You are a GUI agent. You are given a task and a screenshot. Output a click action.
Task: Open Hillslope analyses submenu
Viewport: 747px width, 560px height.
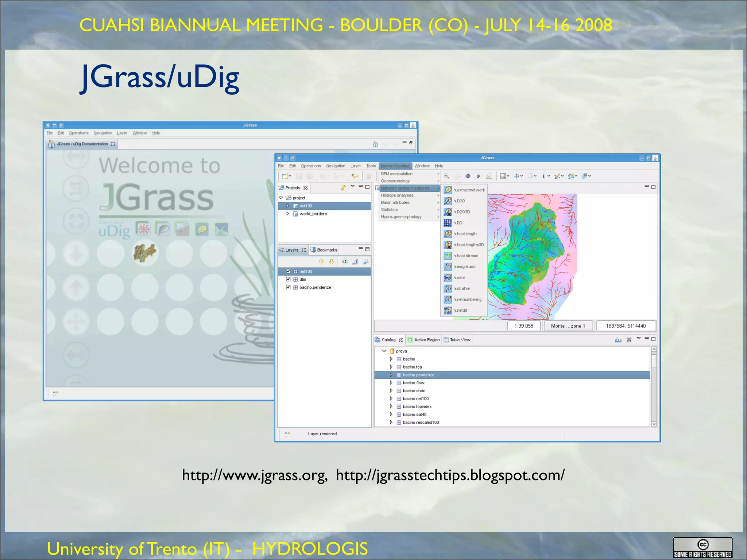pyautogui.click(x=409, y=195)
